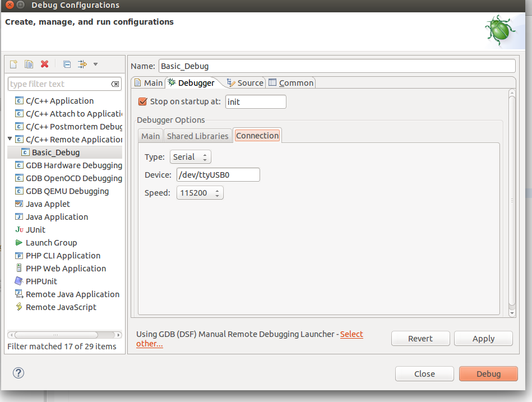The image size is (532, 402).
Task: Click vertical scrollbar up arrow in Debugger pane
Action: coord(512,93)
